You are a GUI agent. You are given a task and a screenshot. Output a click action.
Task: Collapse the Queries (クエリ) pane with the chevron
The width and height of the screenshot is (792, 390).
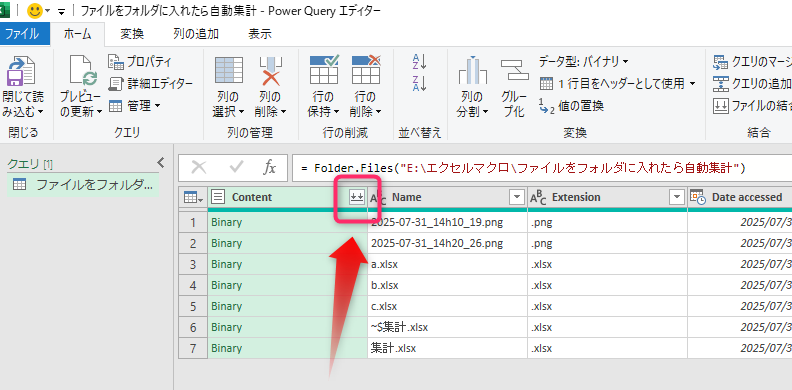[161, 163]
